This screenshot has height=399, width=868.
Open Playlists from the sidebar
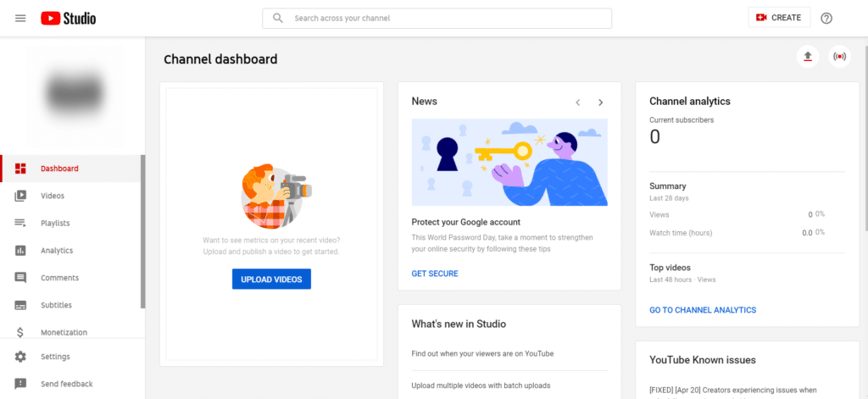pyautogui.click(x=71, y=223)
